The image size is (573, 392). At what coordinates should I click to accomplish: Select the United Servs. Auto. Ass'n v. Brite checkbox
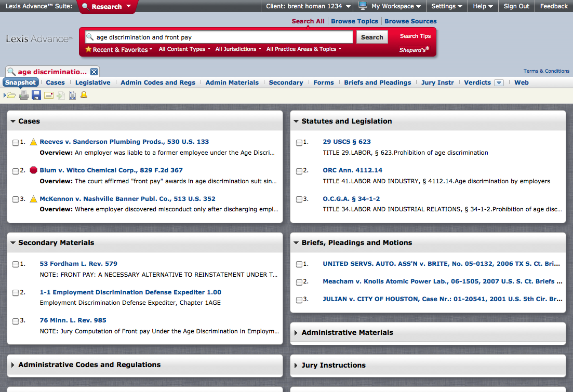[x=299, y=264]
